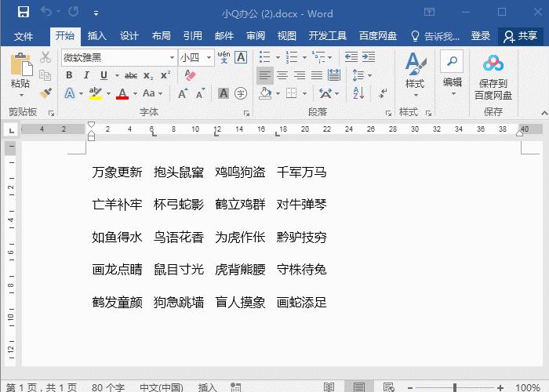Expand the Underline style dropdown arrow

point(117,75)
